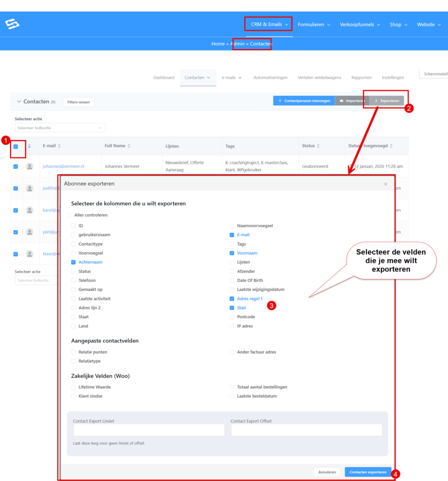
Task: Click the blue sort arrow beside select-all
Action: pyautogui.click(x=29, y=147)
